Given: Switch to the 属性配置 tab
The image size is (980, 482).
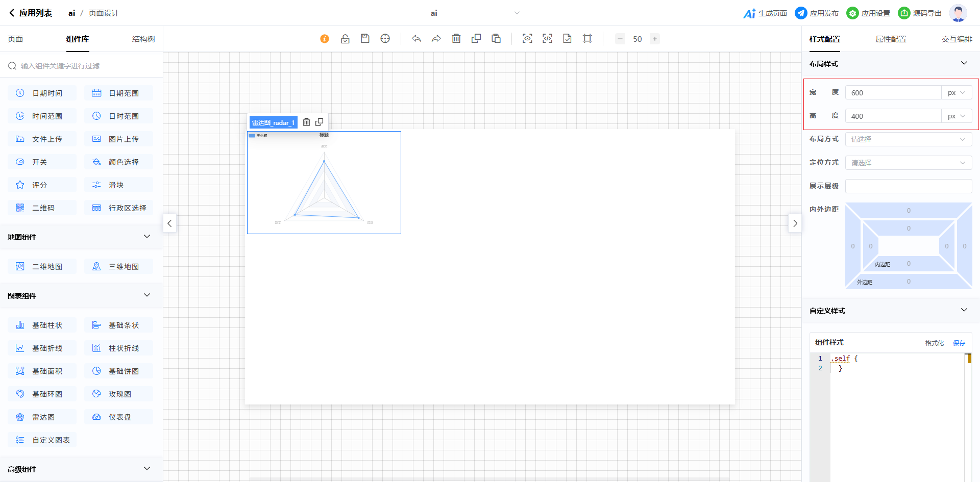Looking at the screenshot, I should click(x=891, y=39).
